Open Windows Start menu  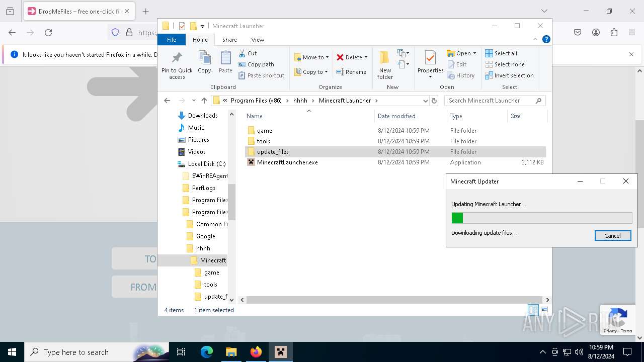12,352
